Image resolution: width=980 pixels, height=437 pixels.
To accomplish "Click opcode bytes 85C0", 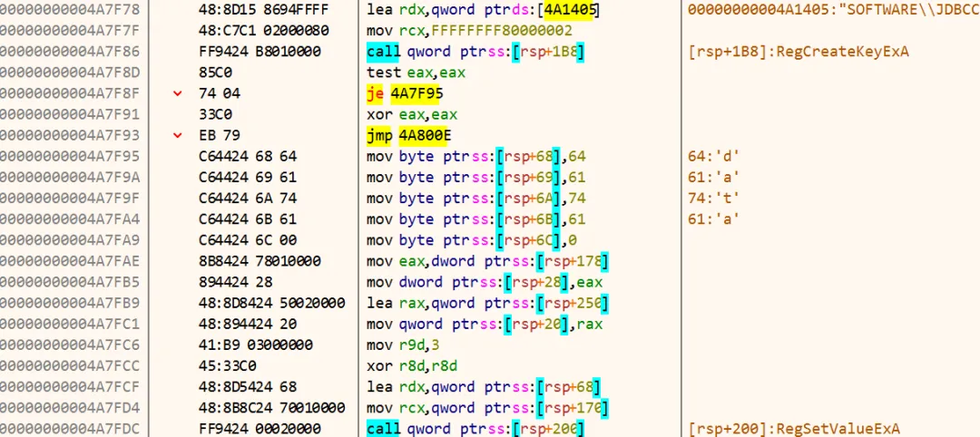I will (214, 73).
